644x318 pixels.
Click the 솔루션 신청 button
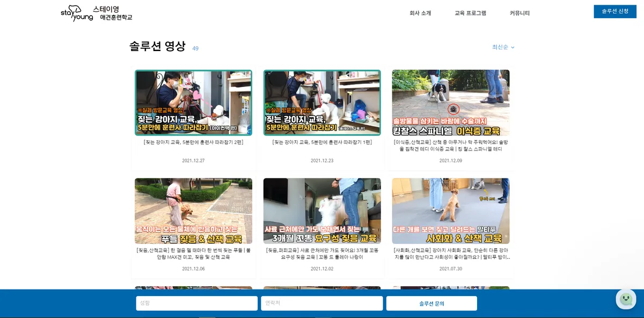tap(615, 11)
